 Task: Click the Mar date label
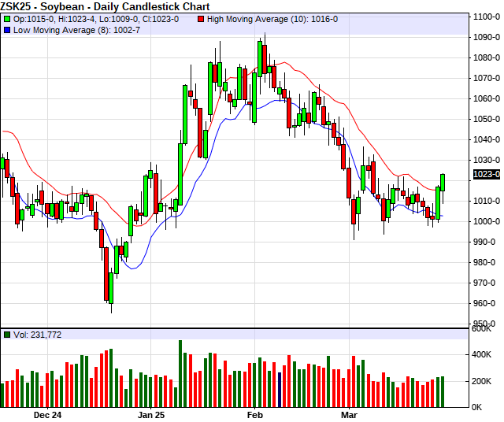pos(349,414)
